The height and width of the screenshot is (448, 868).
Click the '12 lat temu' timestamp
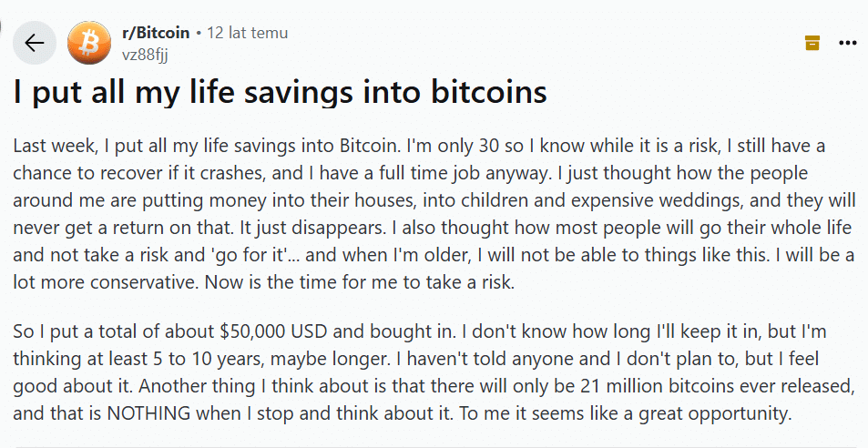pyautogui.click(x=247, y=33)
